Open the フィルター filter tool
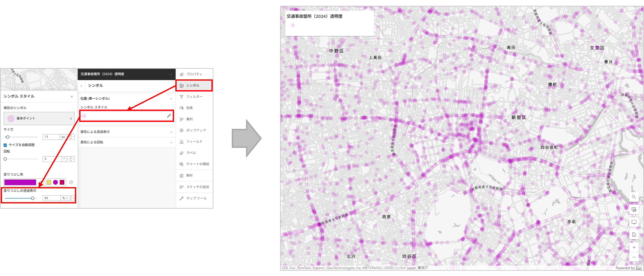Image resolution: width=644 pixels, height=276 pixels. (194, 97)
